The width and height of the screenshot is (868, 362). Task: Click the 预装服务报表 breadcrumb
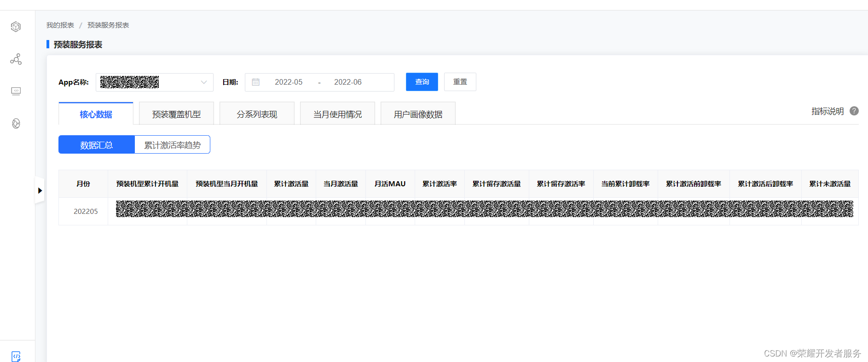click(108, 25)
